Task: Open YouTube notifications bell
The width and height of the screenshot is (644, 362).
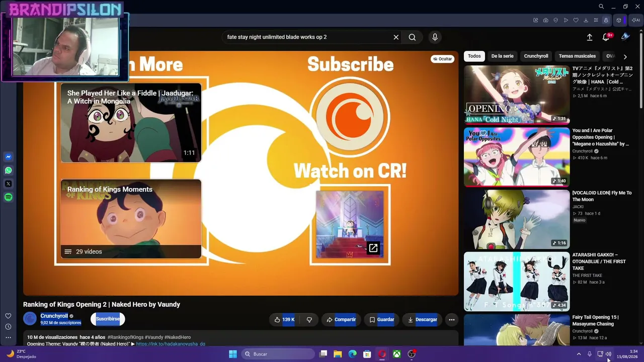Action: point(606,37)
